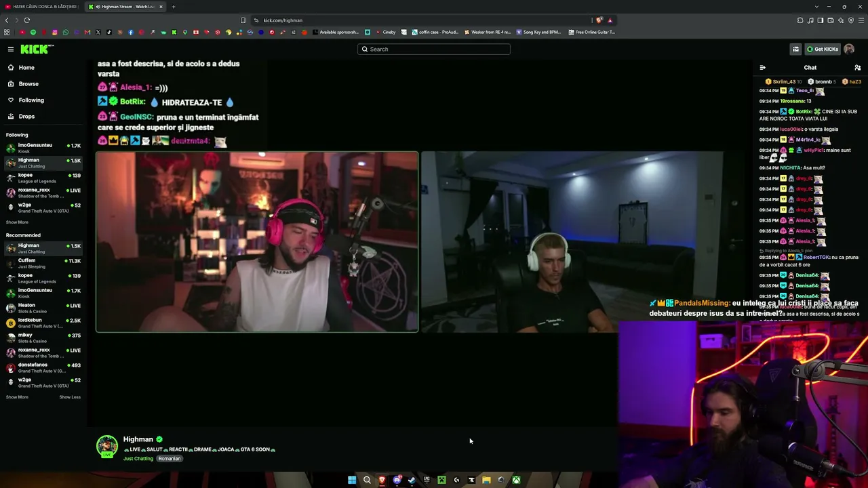Open a new browser tab
Viewport: 868px width, 488px height.
pyautogui.click(x=173, y=7)
